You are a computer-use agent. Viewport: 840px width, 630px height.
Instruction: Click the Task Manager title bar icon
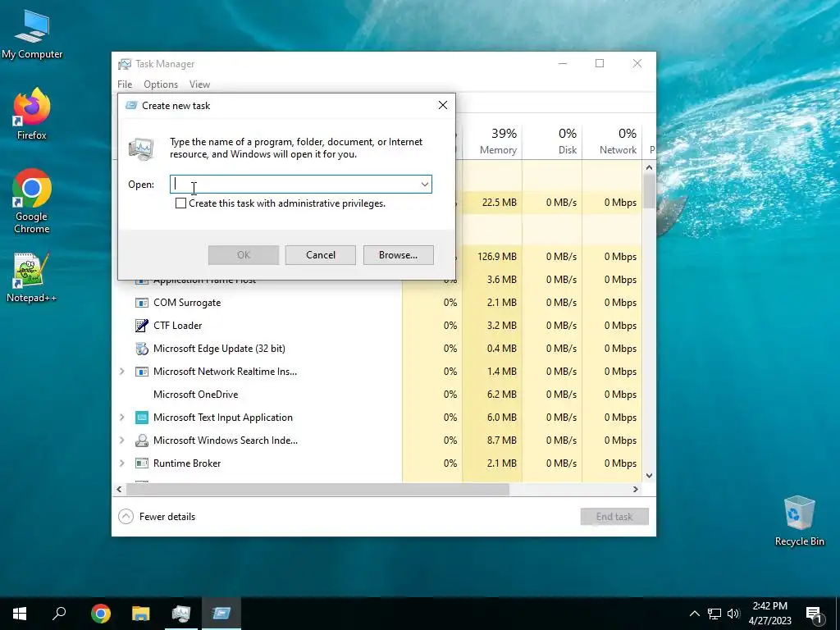tap(125, 64)
